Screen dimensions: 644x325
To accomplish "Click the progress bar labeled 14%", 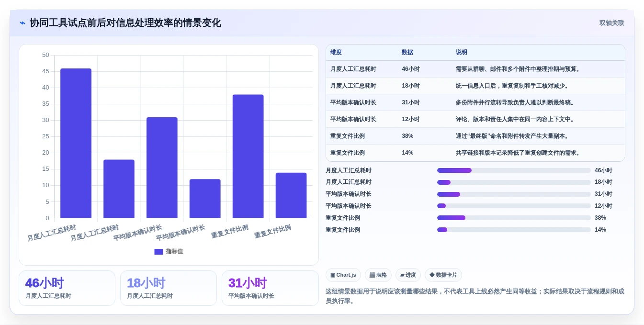I will pyautogui.click(x=514, y=230).
